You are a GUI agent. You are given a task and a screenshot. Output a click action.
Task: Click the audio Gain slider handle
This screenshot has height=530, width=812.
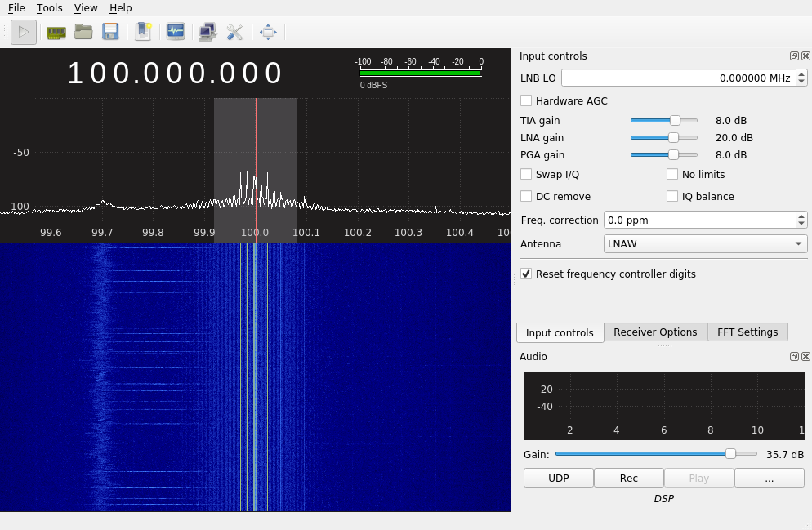point(730,454)
